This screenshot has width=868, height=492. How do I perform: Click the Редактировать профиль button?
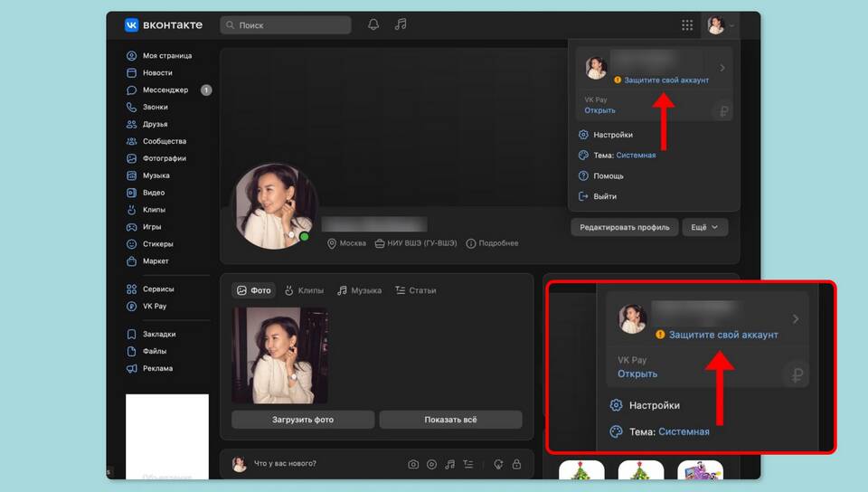click(x=625, y=227)
